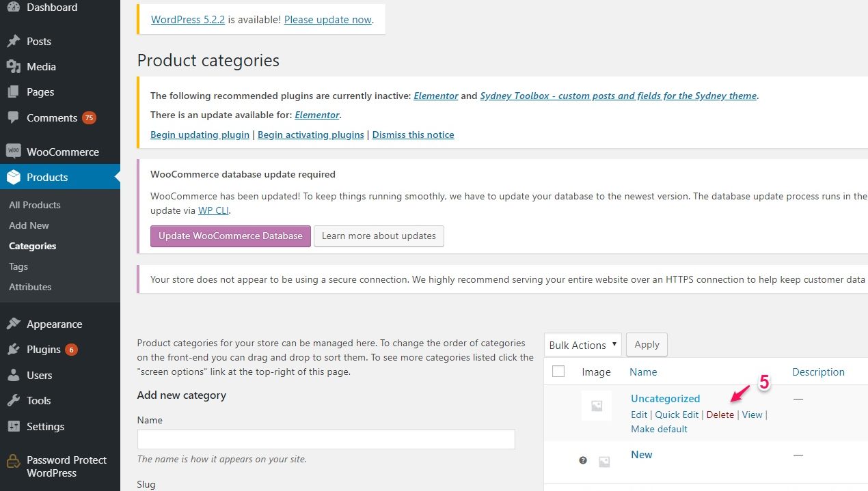Click the Comments speech bubble icon

(13, 117)
